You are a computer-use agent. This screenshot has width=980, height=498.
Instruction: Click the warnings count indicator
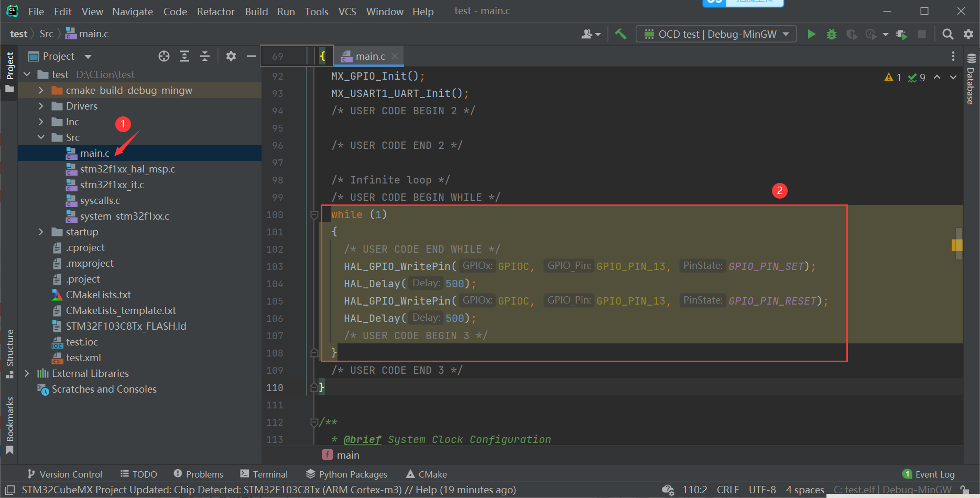pyautogui.click(x=892, y=78)
